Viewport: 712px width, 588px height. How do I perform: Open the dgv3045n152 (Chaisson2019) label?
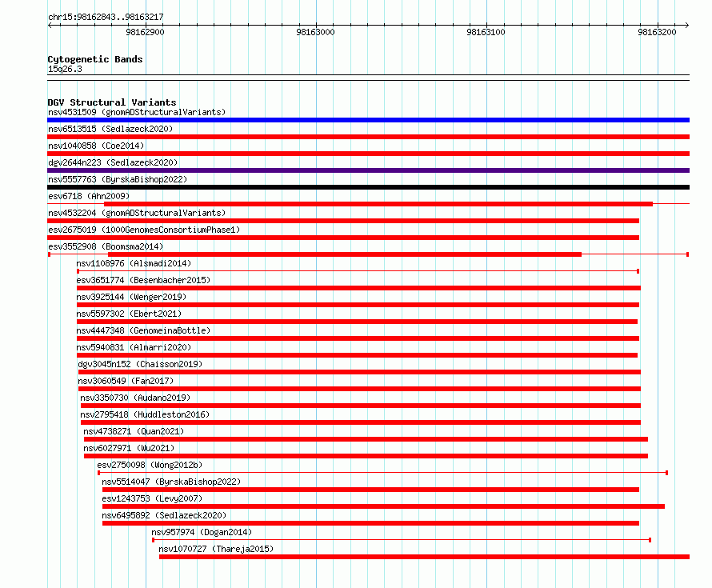coord(140,364)
